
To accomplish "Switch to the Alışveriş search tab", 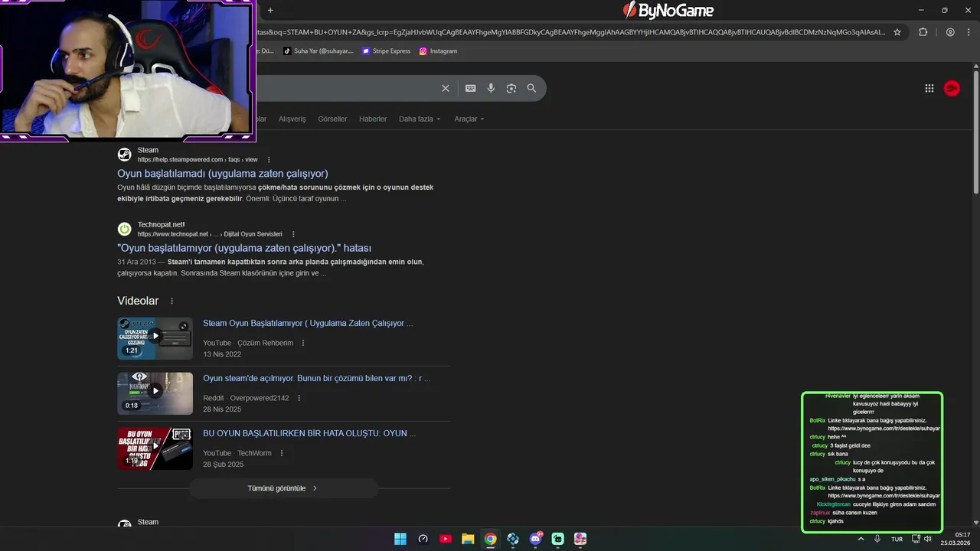I will (x=292, y=119).
